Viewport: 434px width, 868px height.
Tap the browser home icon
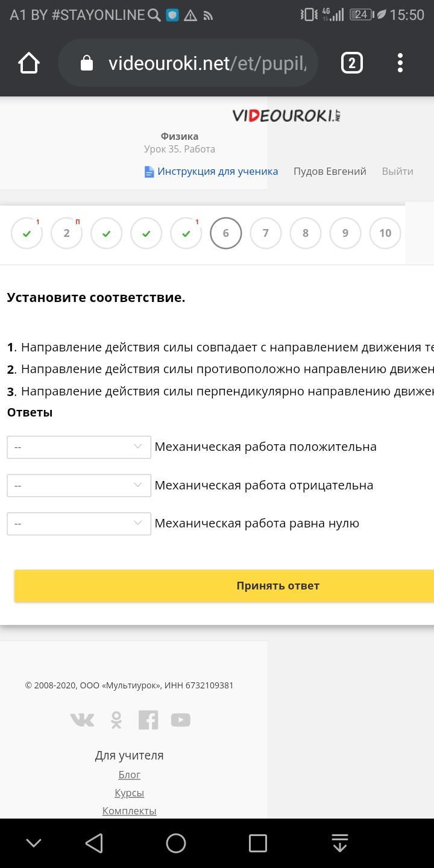[29, 63]
